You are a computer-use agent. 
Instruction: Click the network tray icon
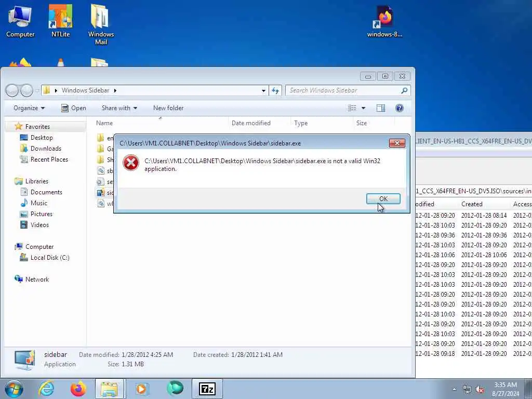(467, 390)
